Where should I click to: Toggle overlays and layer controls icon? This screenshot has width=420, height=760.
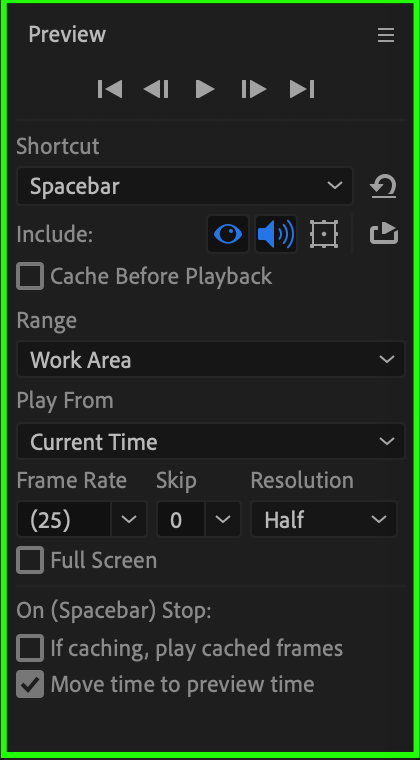(324, 235)
